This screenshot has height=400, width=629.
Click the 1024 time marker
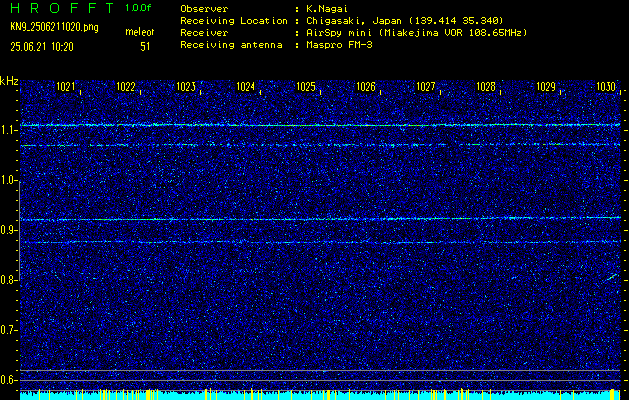[x=246, y=87]
